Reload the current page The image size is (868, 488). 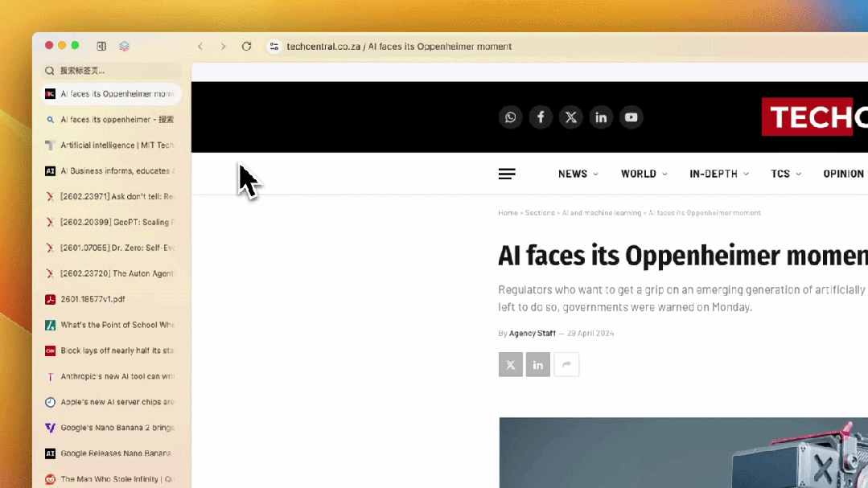246,47
